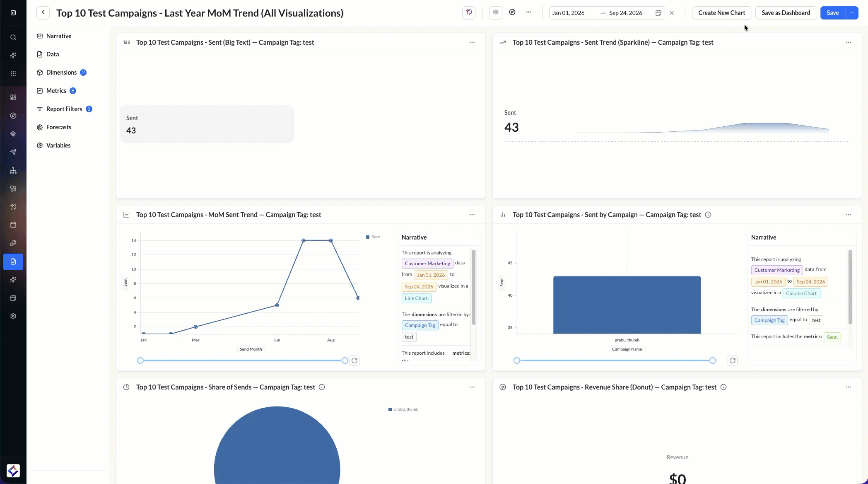Screen dimensions: 868x484
Task: Click the stacked copies icon in sidebar
Action: pos(13,243)
